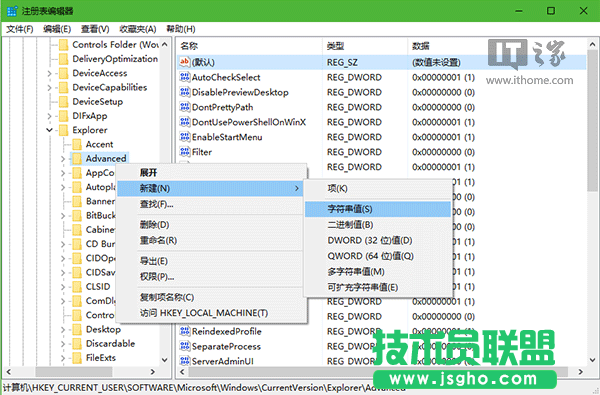The height and width of the screenshot is (395, 600).
Task: Open the 帮助(H) menu
Action: (181, 29)
